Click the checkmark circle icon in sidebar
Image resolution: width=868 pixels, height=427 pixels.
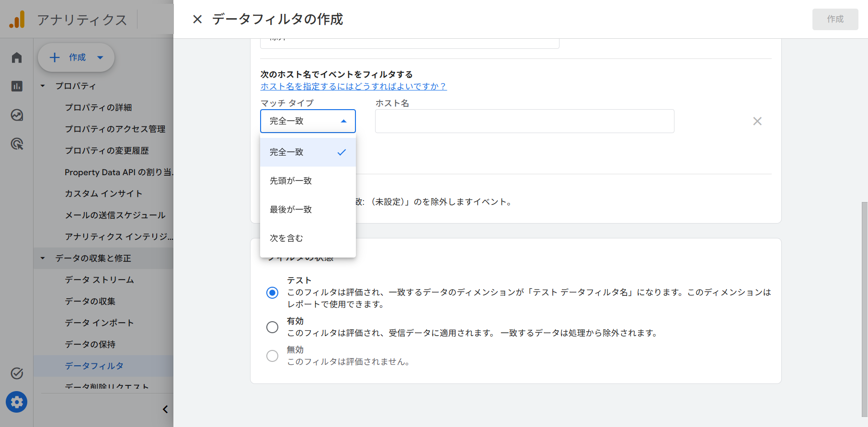17,373
